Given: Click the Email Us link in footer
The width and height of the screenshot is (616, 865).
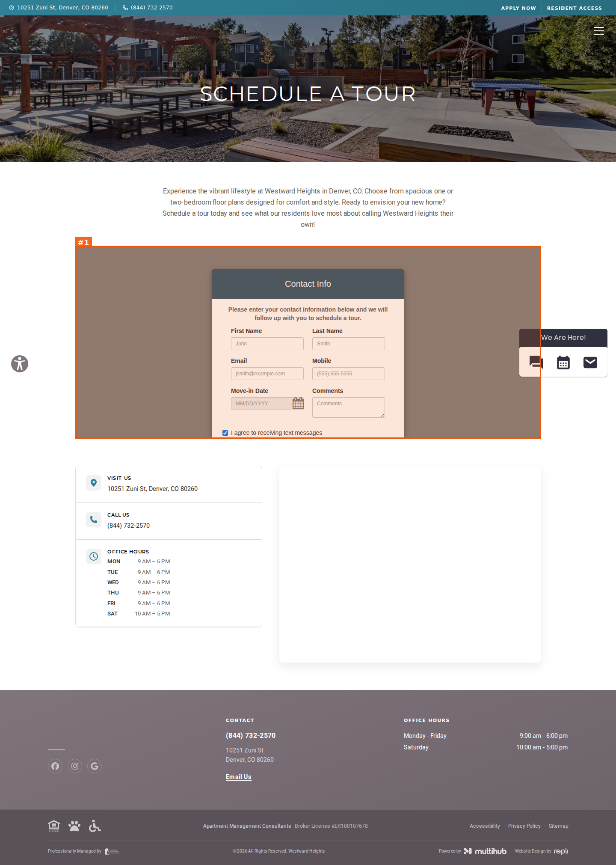Looking at the screenshot, I should [239, 777].
